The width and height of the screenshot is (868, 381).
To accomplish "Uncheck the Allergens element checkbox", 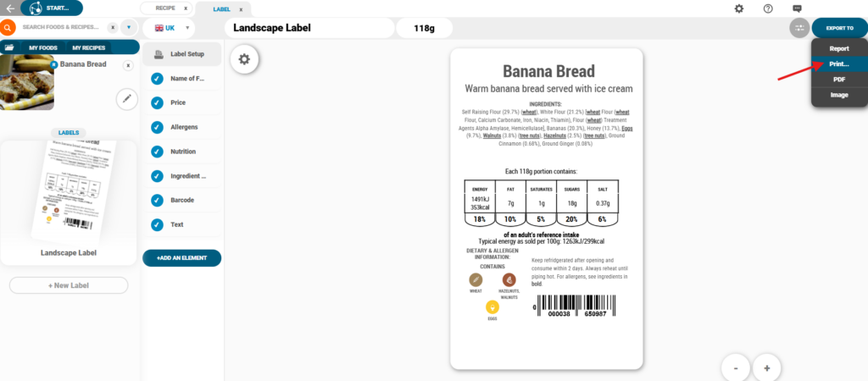I will point(157,127).
